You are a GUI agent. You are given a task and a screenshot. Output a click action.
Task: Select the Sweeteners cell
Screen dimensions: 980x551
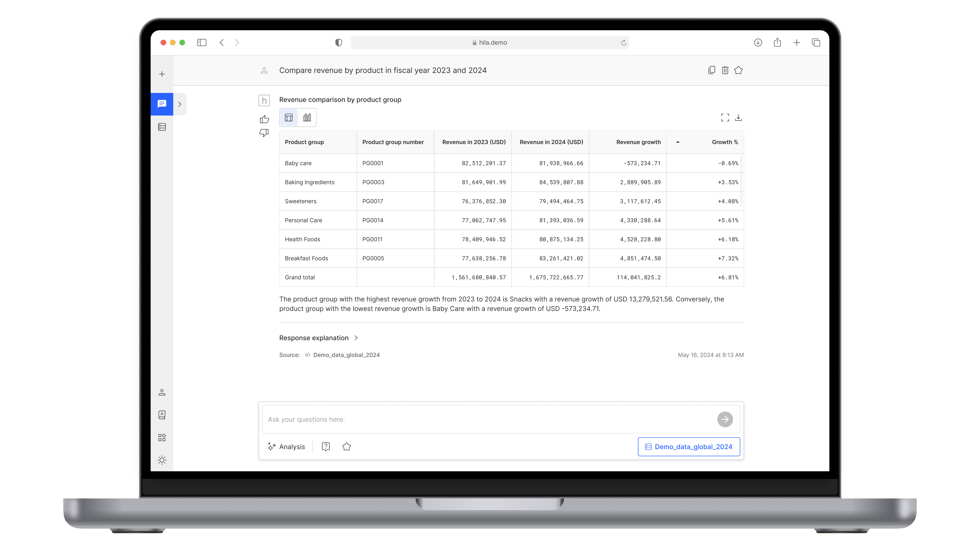[318, 201]
